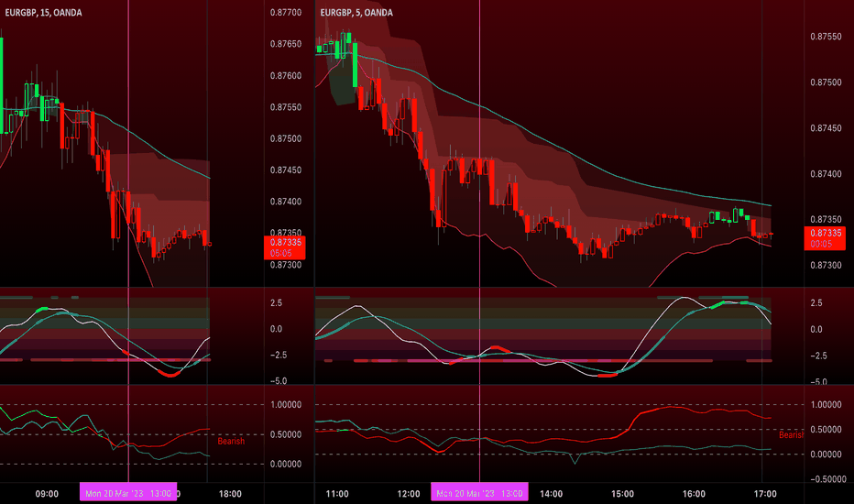Click the 11:00 time axis label
854x504 pixels.
(x=337, y=494)
